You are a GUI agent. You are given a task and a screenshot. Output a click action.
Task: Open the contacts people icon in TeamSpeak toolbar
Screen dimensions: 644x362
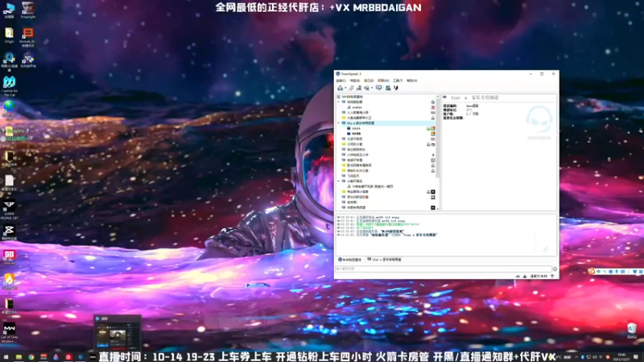(x=388, y=88)
